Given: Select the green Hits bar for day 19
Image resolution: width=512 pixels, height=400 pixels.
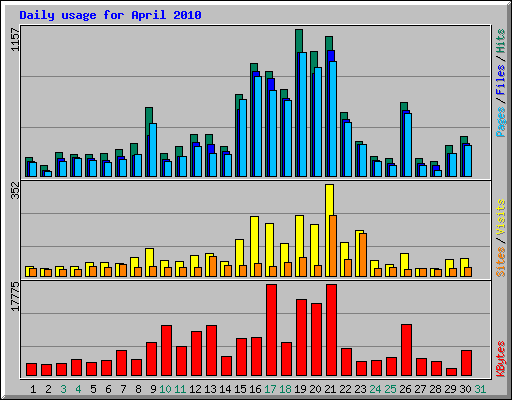Looking at the screenshot, I should 299,41.
